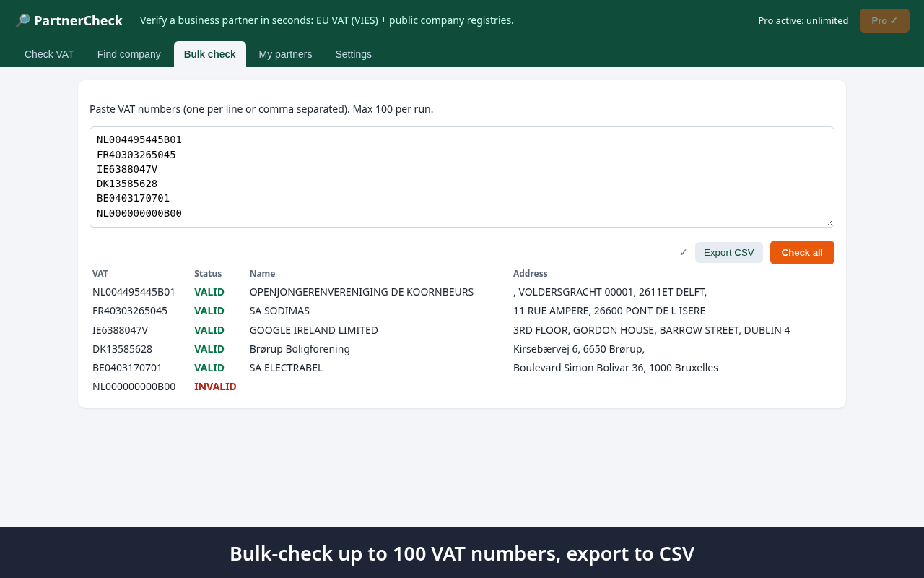Select the Bulk check tab
Screen dimensions: 924x578
tap(210, 54)
